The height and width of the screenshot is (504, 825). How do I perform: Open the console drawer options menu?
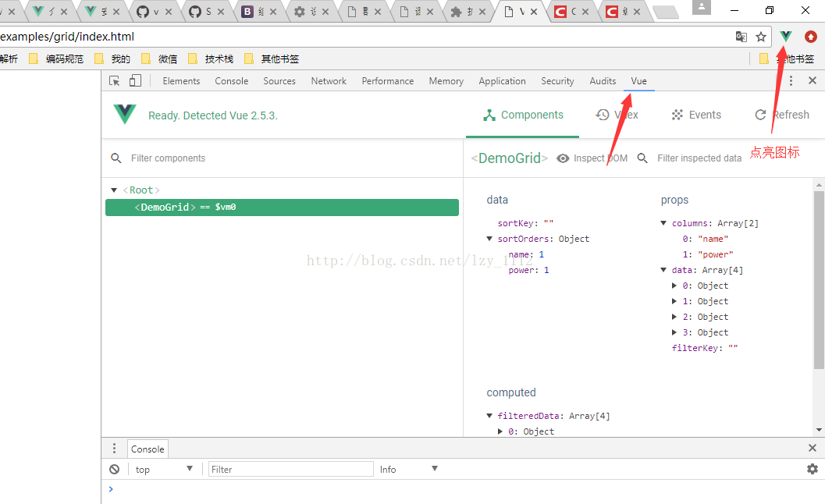coord(114,449)
